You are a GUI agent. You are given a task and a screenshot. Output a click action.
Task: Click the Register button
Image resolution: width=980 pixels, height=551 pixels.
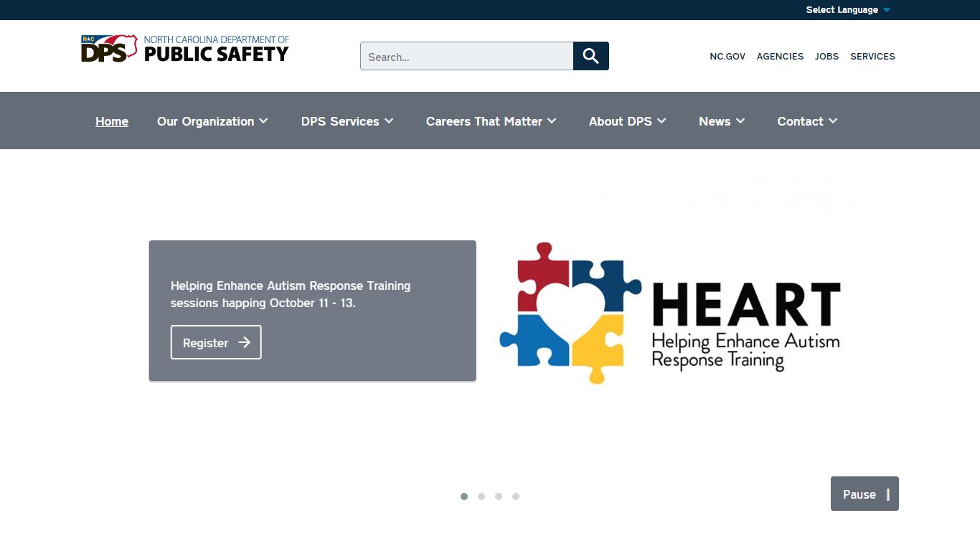(x=216, y=342)
